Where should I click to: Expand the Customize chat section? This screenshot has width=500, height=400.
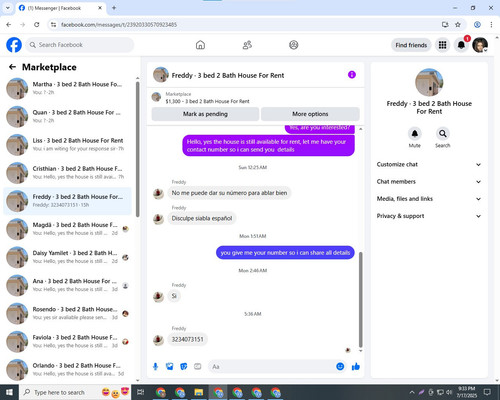pos(429,164)
